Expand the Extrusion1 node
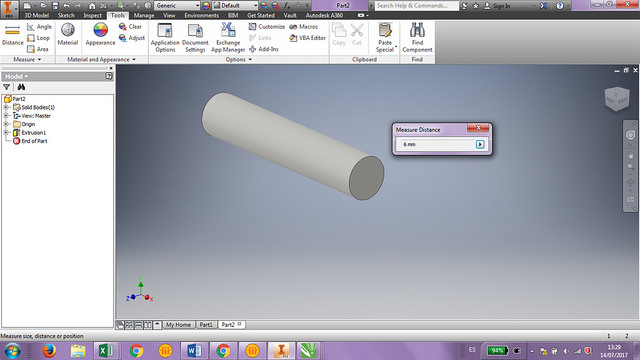 tap(6, 133)
